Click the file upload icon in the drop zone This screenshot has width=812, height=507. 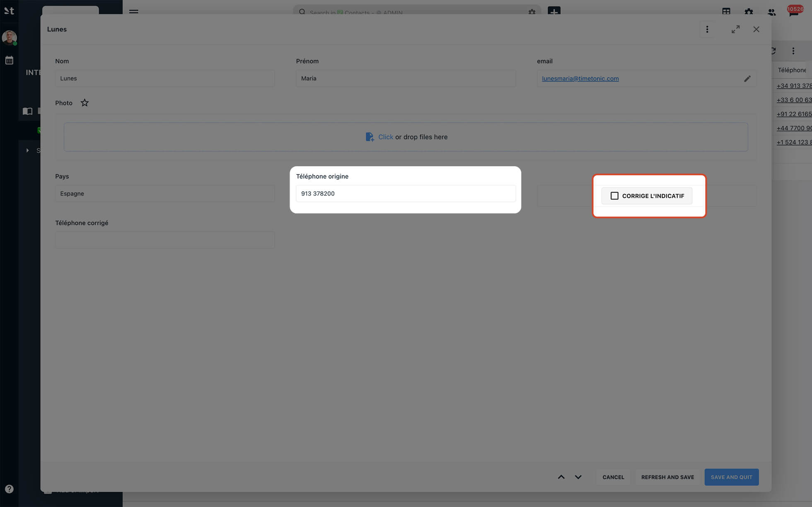coord(369,137)
